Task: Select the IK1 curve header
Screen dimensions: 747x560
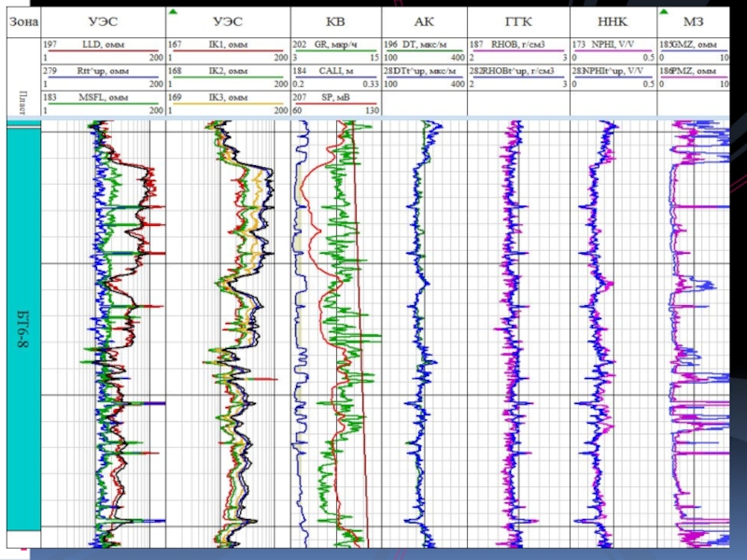Action: [x=230, y=44]
